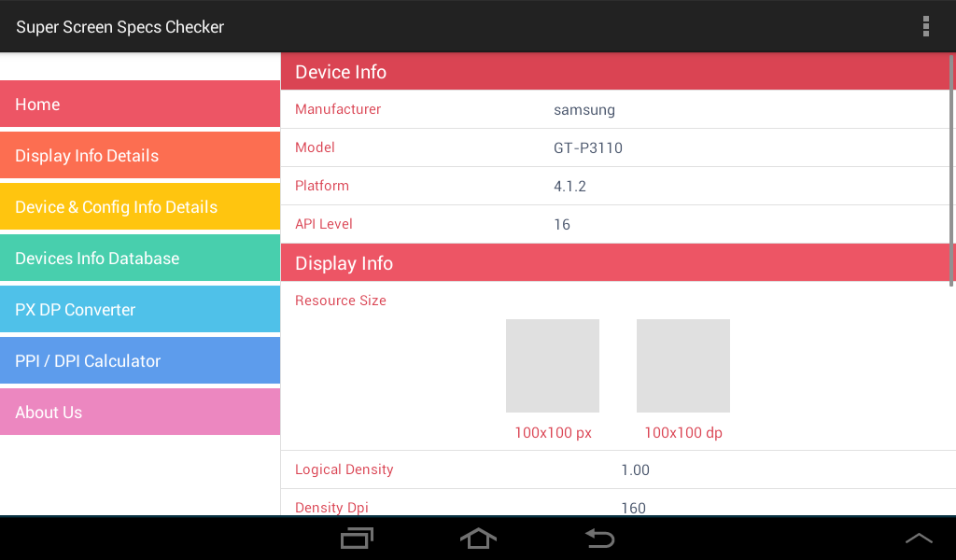Tap the Android home icon
956x560 pixels.
(x=478, y=538)
